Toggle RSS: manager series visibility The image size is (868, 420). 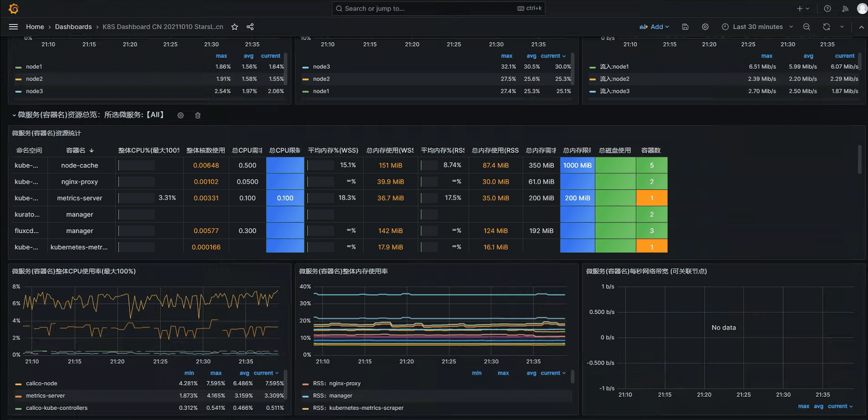pyautogui.click(x=333, y=396)
